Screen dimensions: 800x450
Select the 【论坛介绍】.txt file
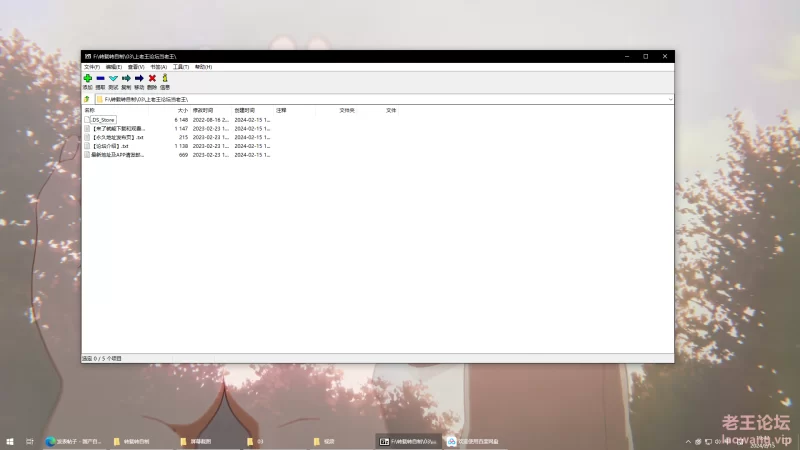(110, 146)
